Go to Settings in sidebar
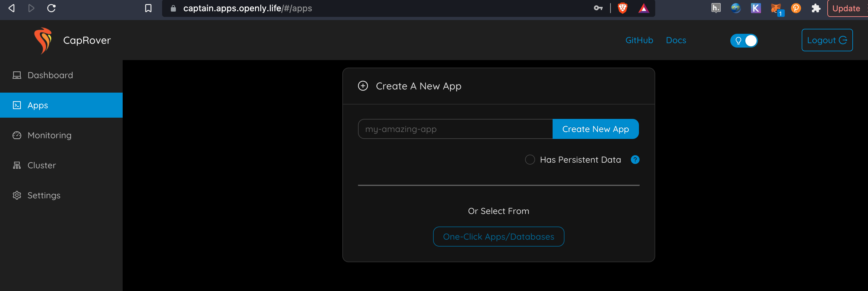 [x=44, y=195]
